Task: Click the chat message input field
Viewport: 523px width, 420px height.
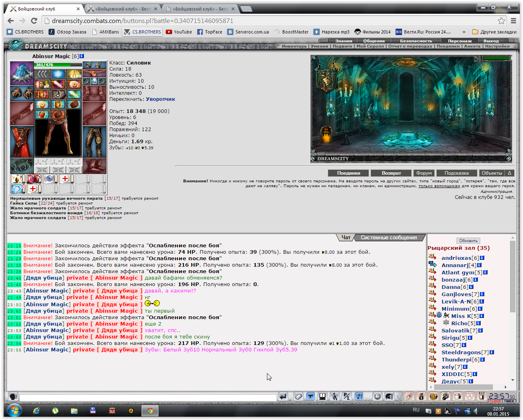Action: 148,397
